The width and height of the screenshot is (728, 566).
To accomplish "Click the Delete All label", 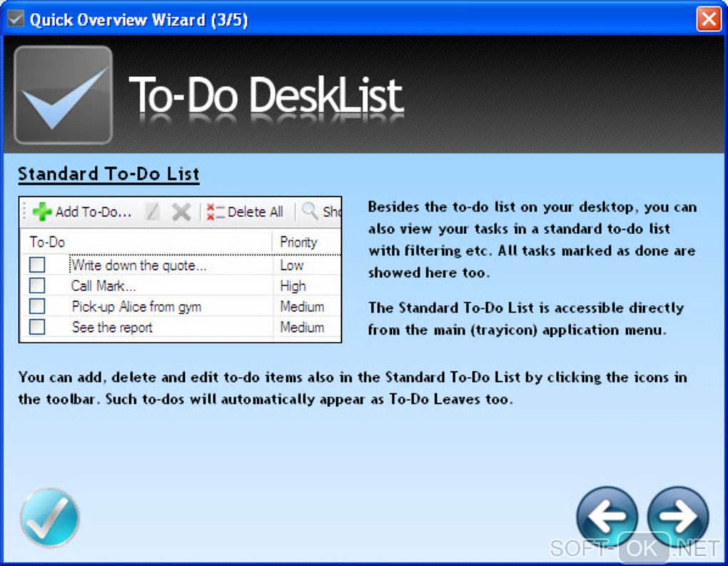I will click(x=256, y=212).
